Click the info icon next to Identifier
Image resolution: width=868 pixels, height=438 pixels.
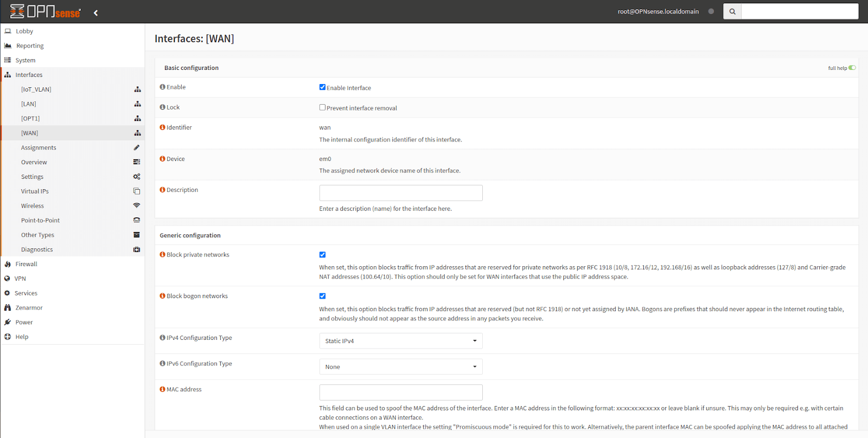click(x=162, y=127)
